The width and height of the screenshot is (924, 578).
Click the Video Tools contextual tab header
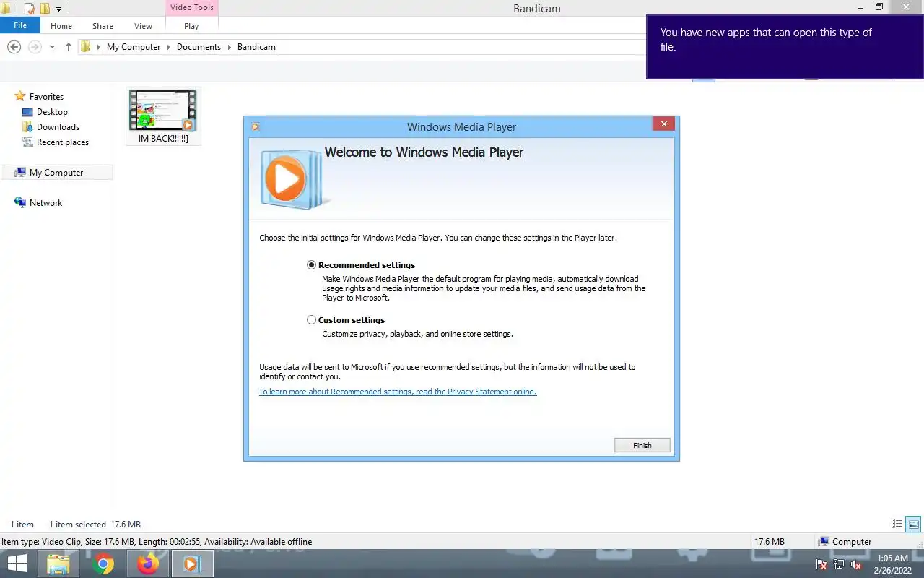coord(191,8)
